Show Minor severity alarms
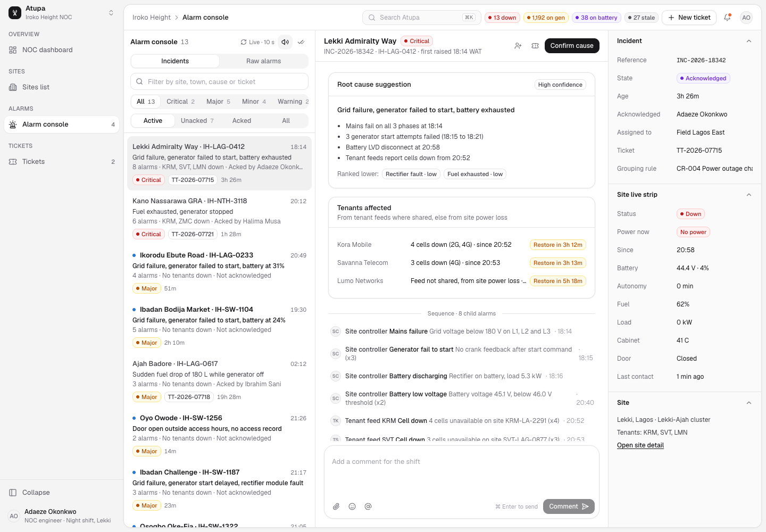This screenshot has height=532, width=766. click(254, 102)
